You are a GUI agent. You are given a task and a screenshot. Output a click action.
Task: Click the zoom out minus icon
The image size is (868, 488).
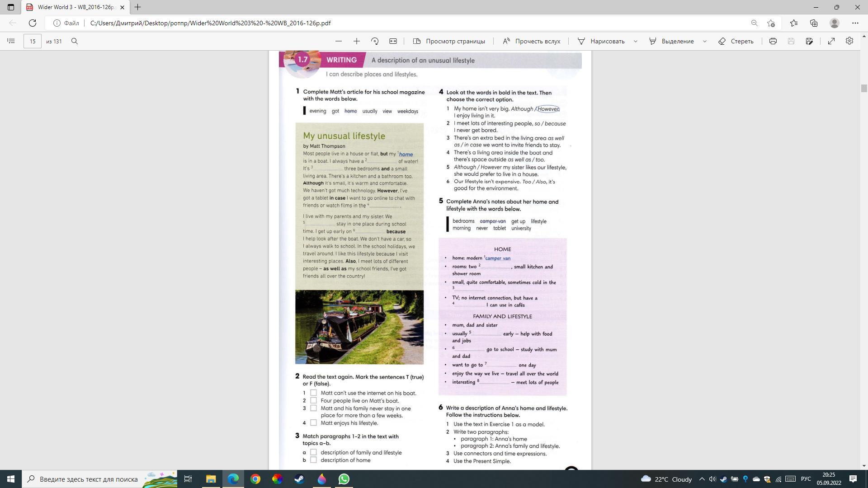[339, 41]
